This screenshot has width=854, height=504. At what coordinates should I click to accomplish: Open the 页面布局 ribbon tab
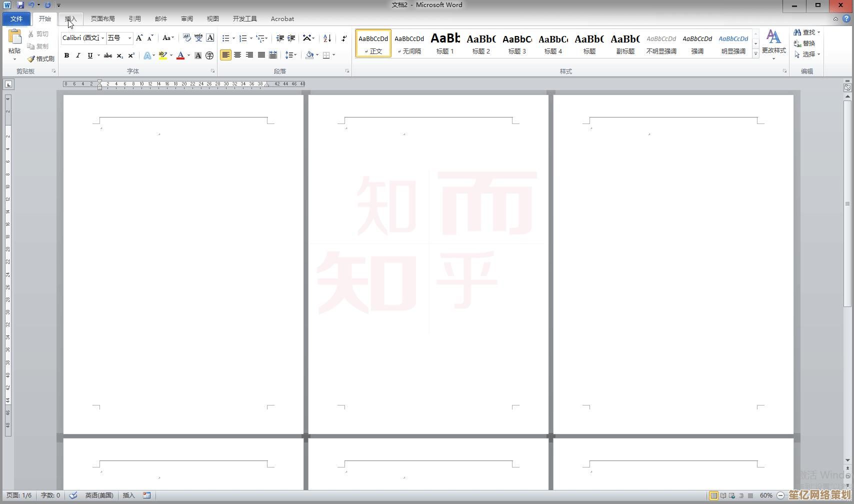click(102, 19)
